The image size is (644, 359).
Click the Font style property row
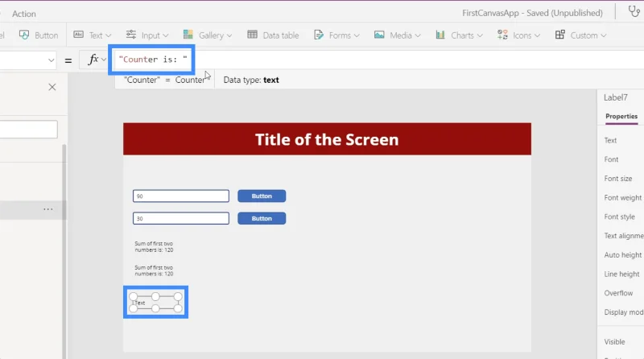621,217
